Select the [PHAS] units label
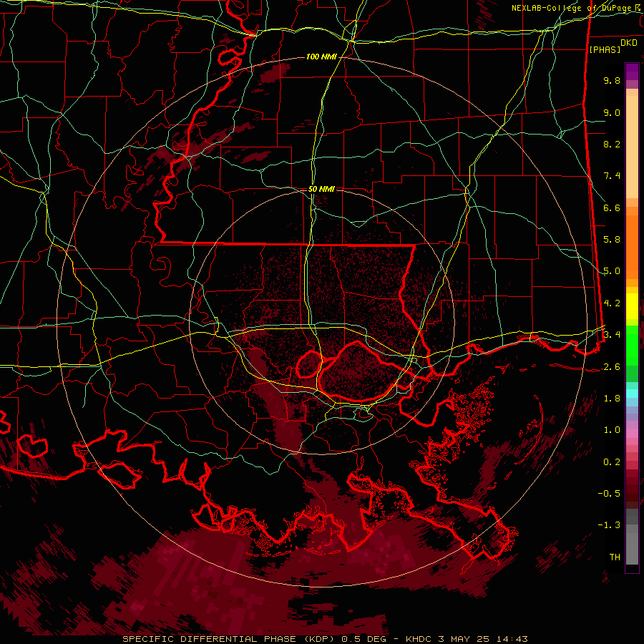The width and height of the screenshot is (644, 644). point(605,49)
